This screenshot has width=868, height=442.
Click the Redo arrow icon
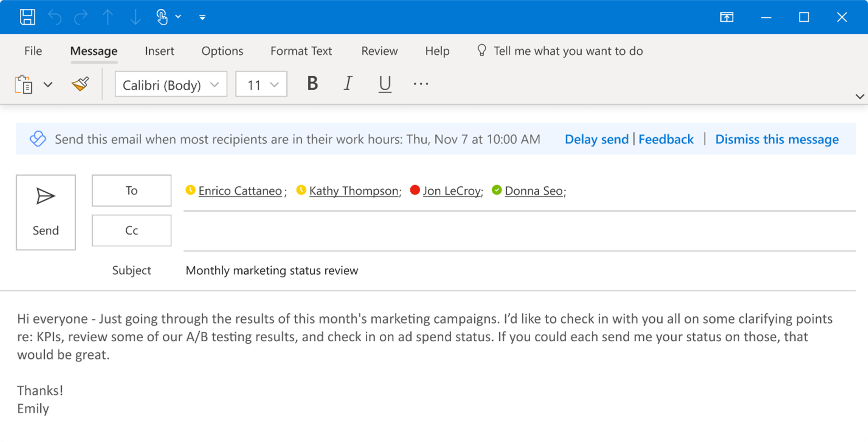[x=81, y=17]
